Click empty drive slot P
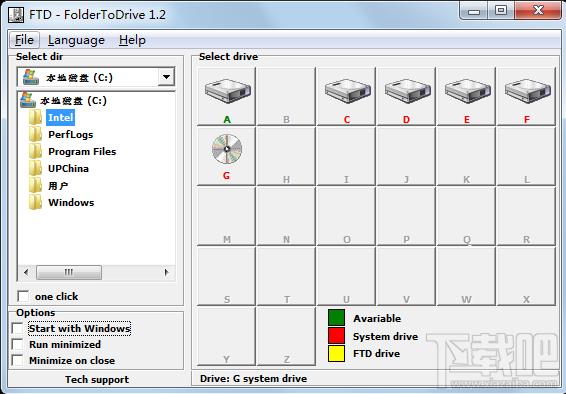This screenshot has width=566, height=394. pos(406,216)
